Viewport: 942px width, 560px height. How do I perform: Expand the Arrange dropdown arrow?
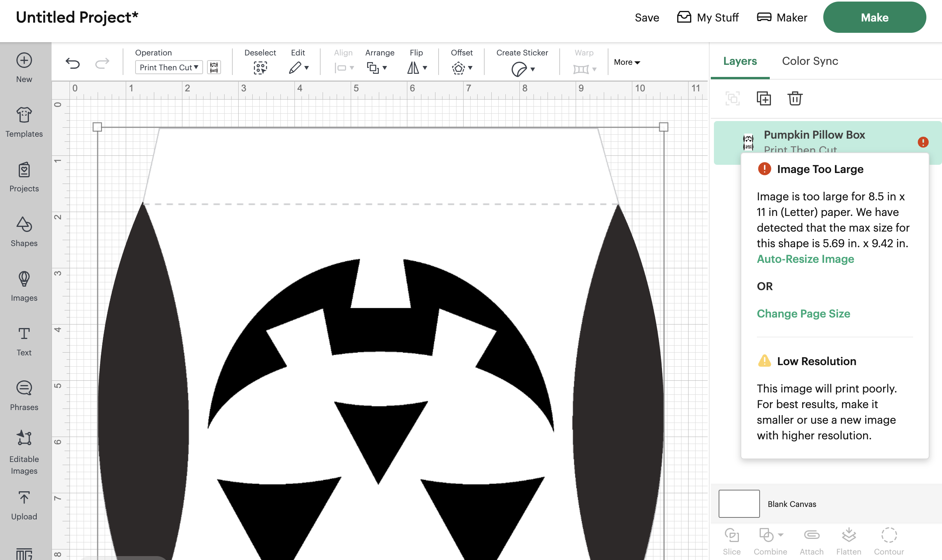coord(385,68)
